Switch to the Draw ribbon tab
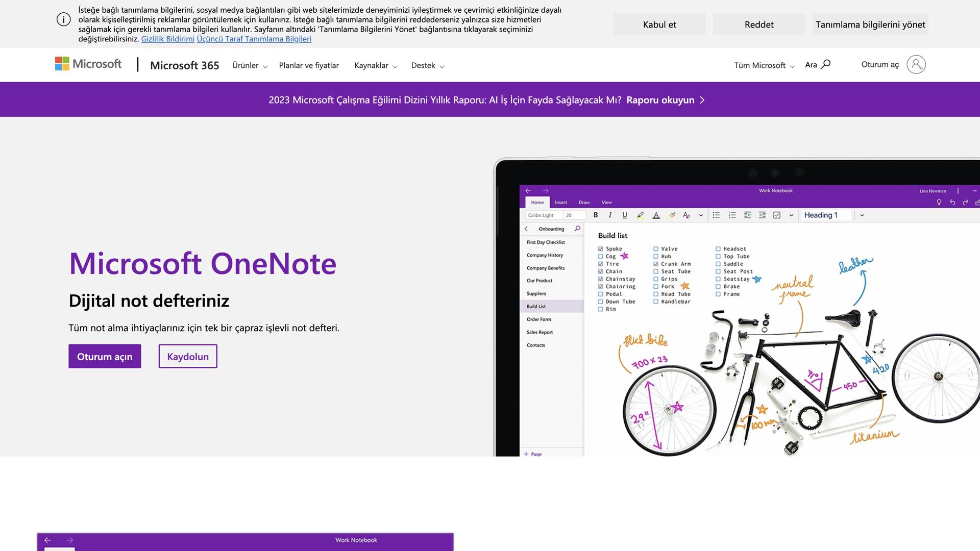This screenshot has width=980, height=551. pyautogui.click(x=583, y=202)
